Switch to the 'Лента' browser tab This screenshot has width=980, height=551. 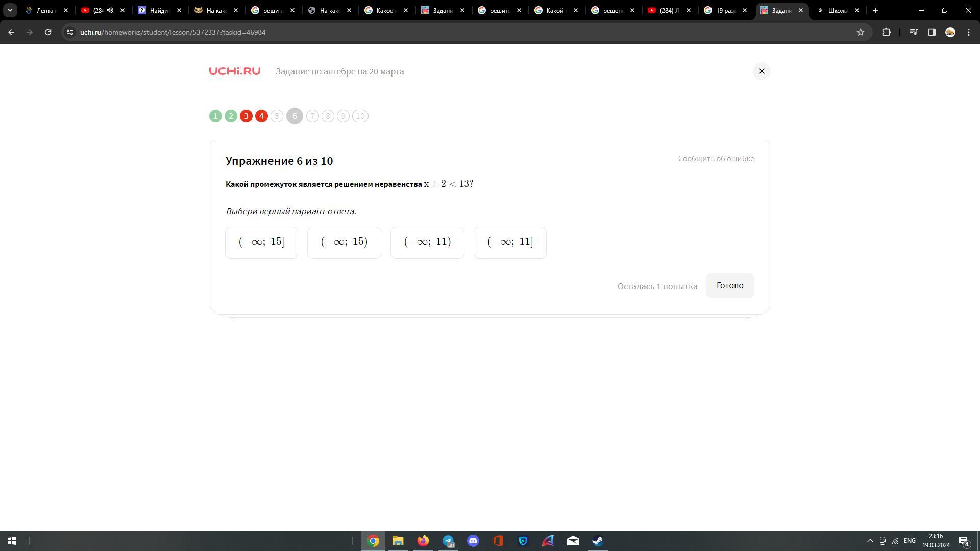click(44, 10)
